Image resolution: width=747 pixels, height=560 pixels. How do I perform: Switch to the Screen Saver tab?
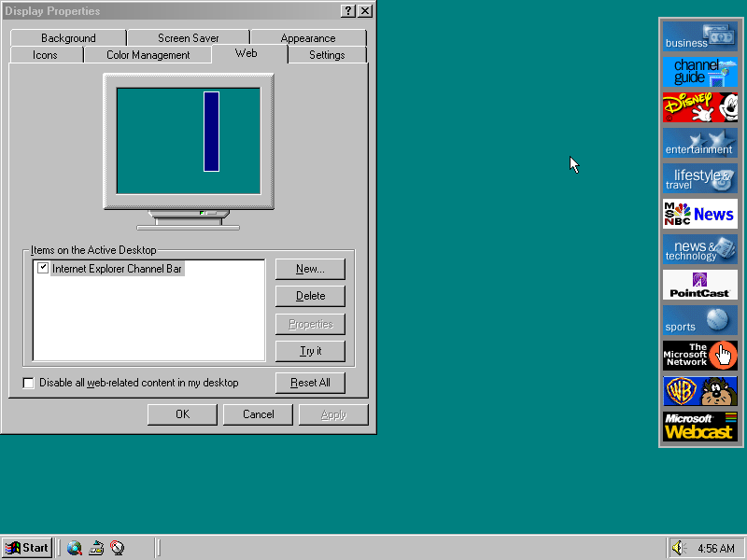click(189, 38)
